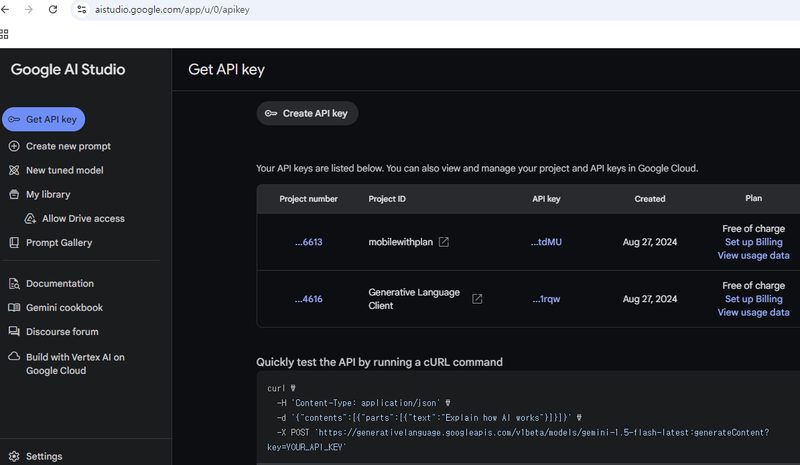This screenshot has height=465, width=800.
Task: Click the Project ID column header
Action: (387, 199)
